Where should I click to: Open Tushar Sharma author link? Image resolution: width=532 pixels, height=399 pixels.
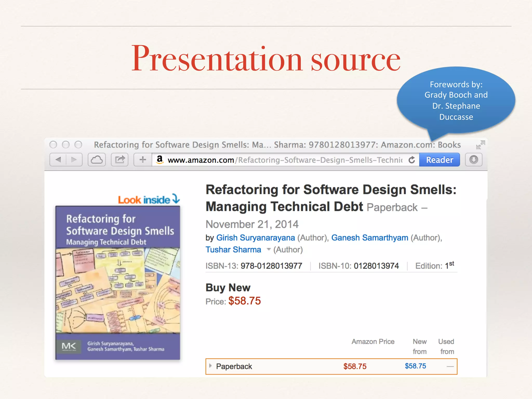pos(233,250)
